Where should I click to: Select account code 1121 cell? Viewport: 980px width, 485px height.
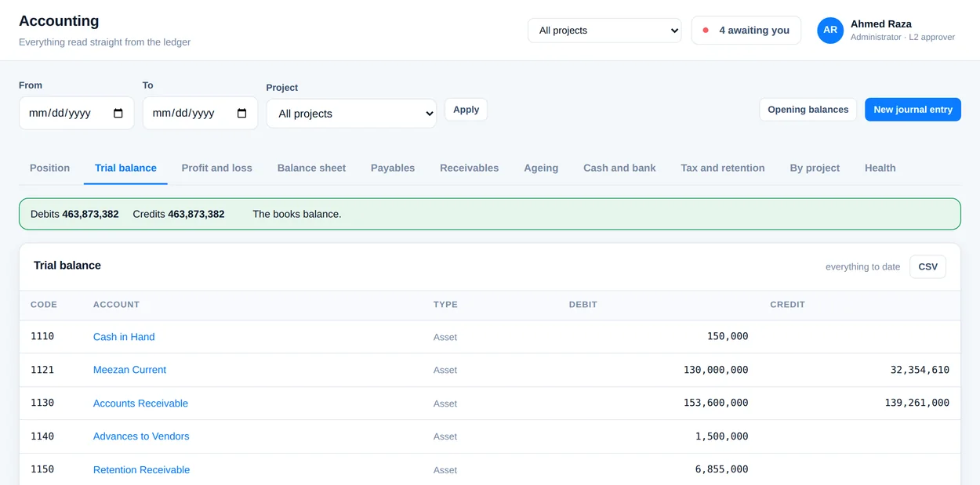click(x=42, y=370)
